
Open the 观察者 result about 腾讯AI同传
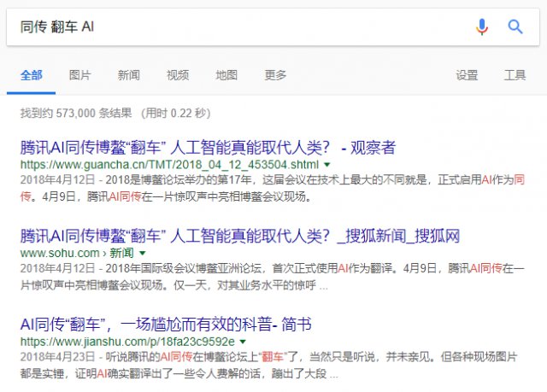point(208,148)
